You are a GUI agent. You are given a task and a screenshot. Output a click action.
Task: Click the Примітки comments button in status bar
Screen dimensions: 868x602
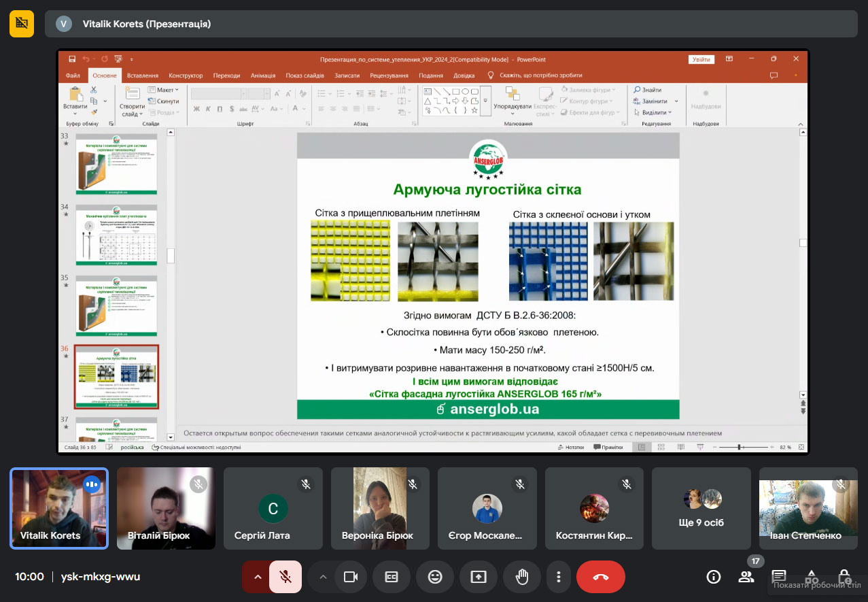click(608, 447)
